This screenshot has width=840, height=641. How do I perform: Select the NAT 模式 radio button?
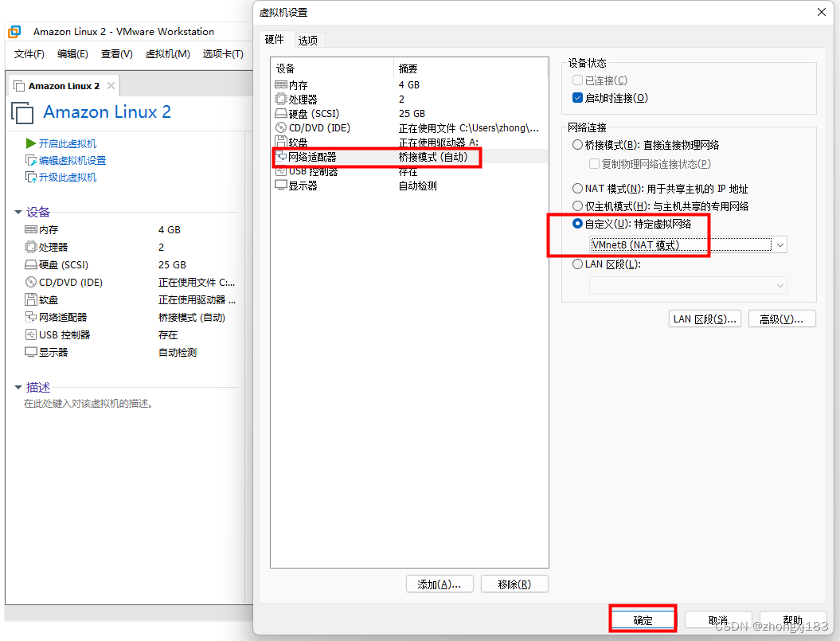pos(577,188)
